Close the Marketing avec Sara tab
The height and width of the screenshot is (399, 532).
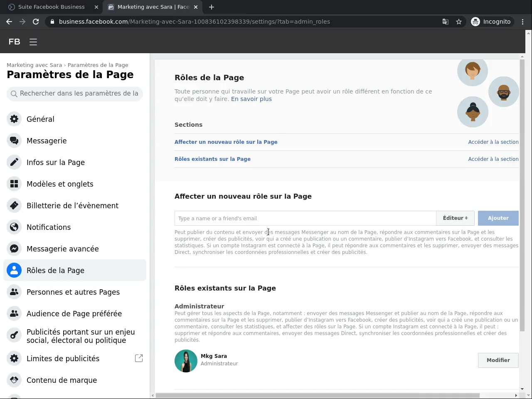click(196, 7)
